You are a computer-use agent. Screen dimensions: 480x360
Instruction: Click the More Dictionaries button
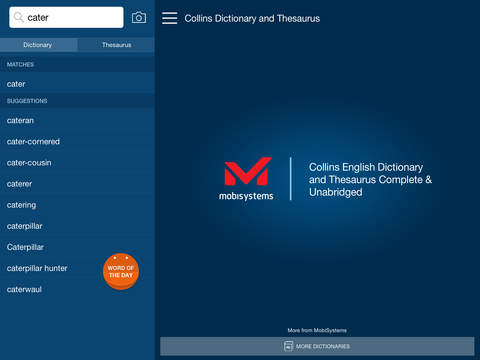[x=317, y=346]
